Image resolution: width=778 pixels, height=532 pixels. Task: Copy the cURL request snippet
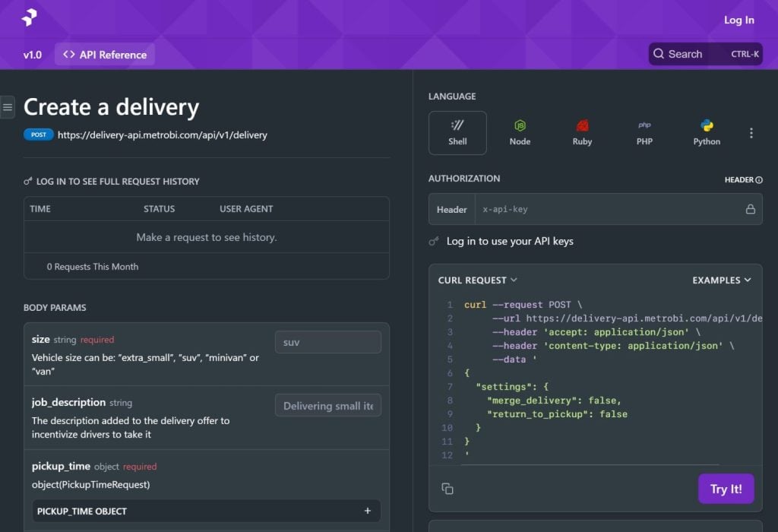click(448, 489)
